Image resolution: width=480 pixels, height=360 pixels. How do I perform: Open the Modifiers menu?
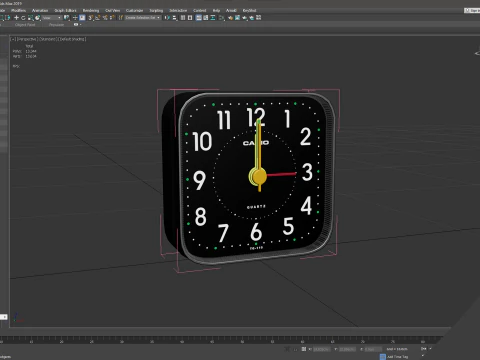coord(18,10)
